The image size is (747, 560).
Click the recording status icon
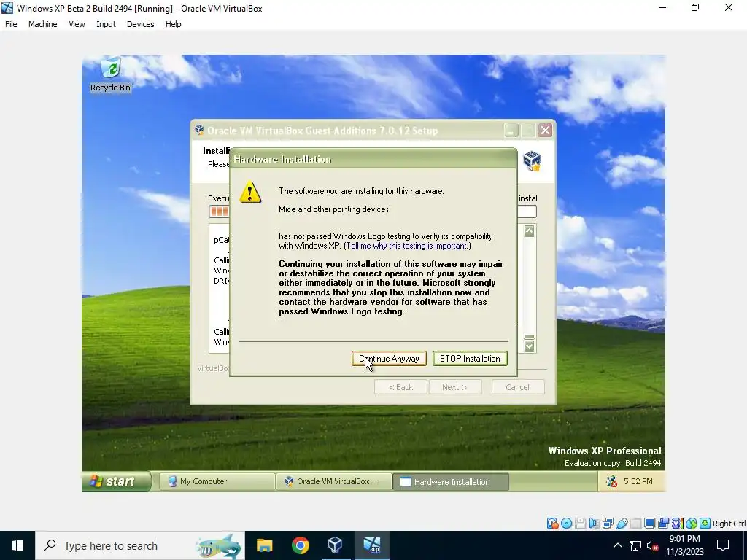coord(663,524)
